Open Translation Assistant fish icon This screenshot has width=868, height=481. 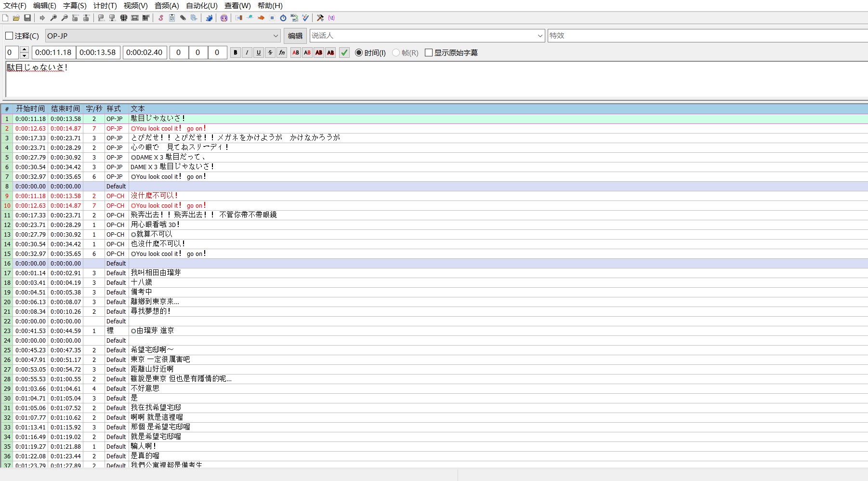pyautogui.click(x=261, y=18)
